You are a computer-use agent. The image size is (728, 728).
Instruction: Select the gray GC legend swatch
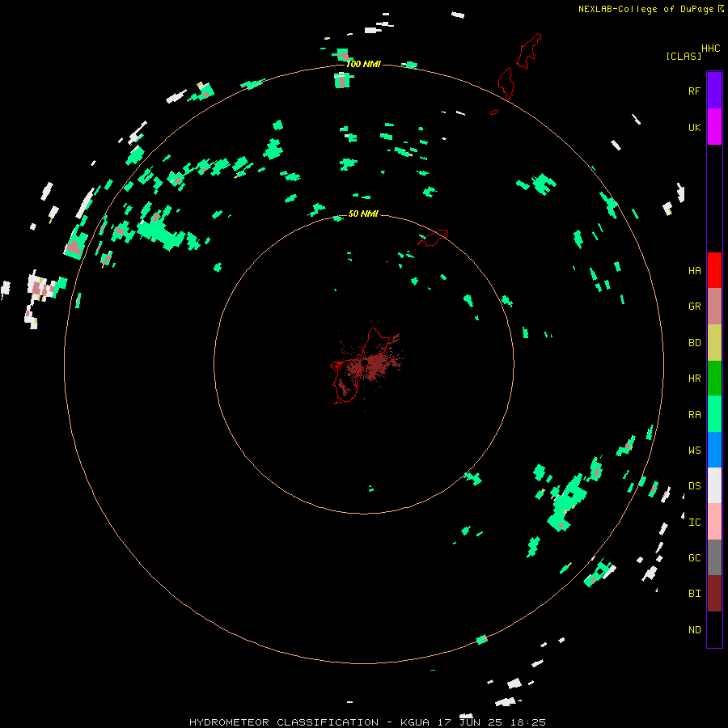tap(714, 557)
